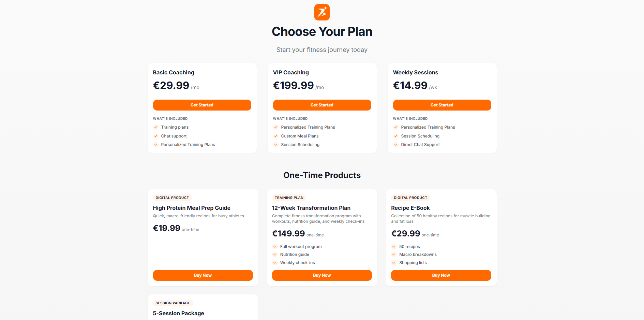Select the TRAINING PLAN badge label
Viewport: 644px width, 320px height.
coord(289,198)
